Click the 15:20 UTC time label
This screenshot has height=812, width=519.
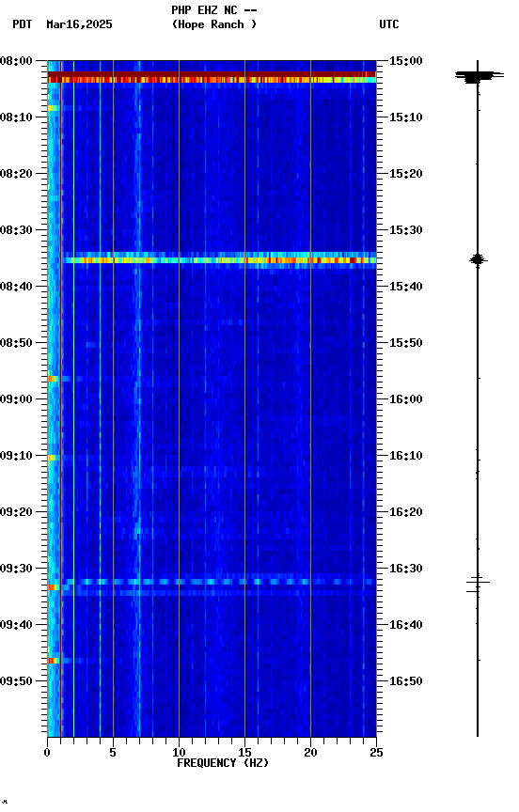(406, 174)
